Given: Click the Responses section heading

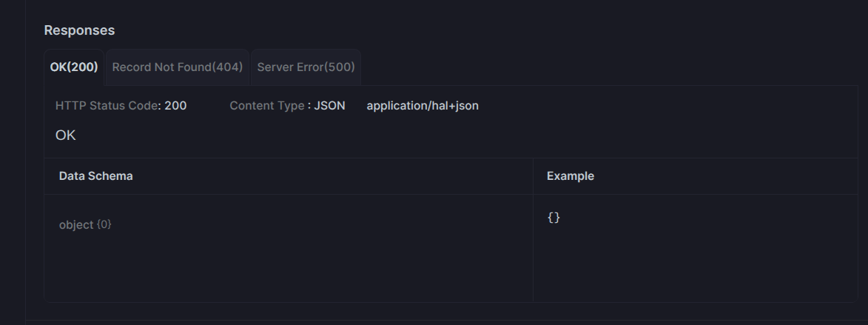Looking at the screenshot, I should (x=79, y=30).
